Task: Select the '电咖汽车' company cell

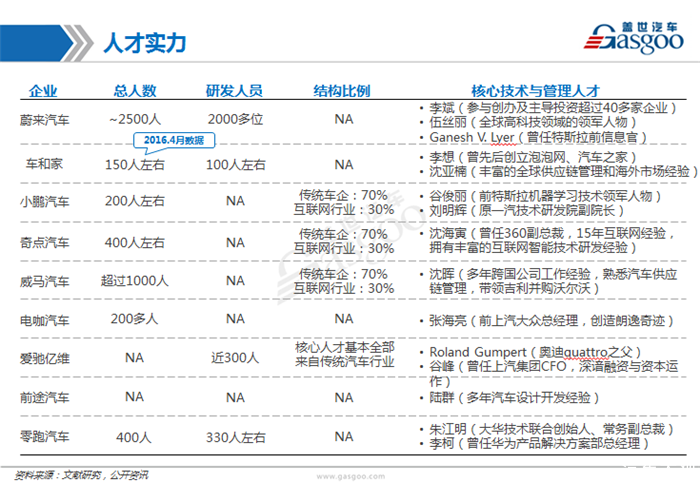Action: click(45, 320)
